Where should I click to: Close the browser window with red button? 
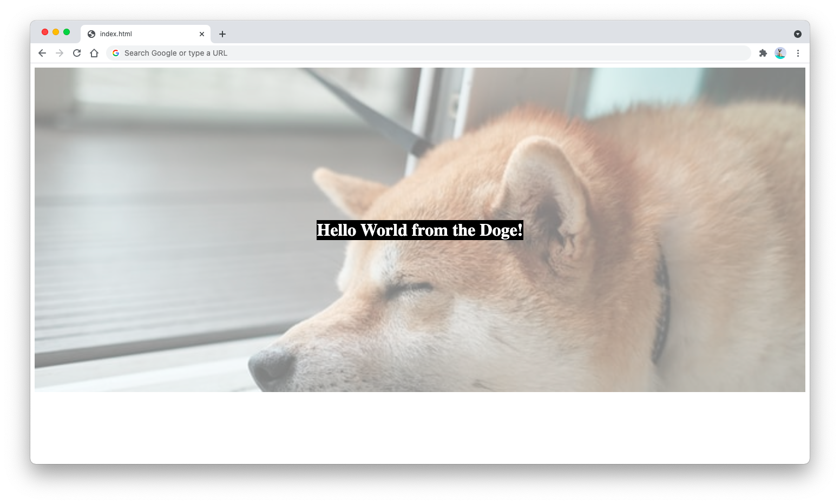coord(45,32)
